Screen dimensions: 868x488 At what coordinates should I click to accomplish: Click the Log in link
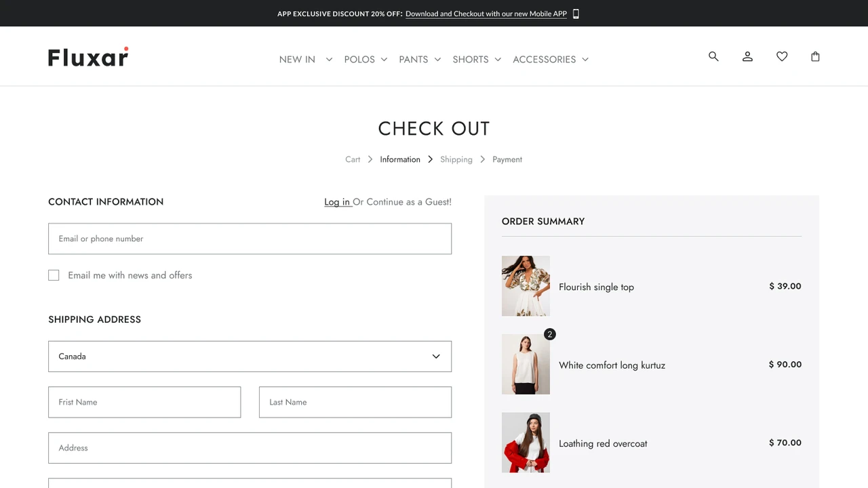(337, 202)
